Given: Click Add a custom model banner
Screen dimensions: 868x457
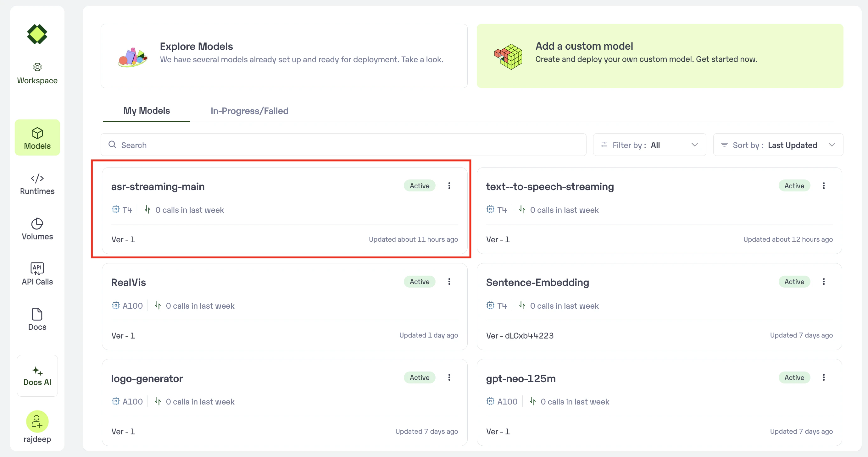Looking at the screenshot, I should pos(660,56).
